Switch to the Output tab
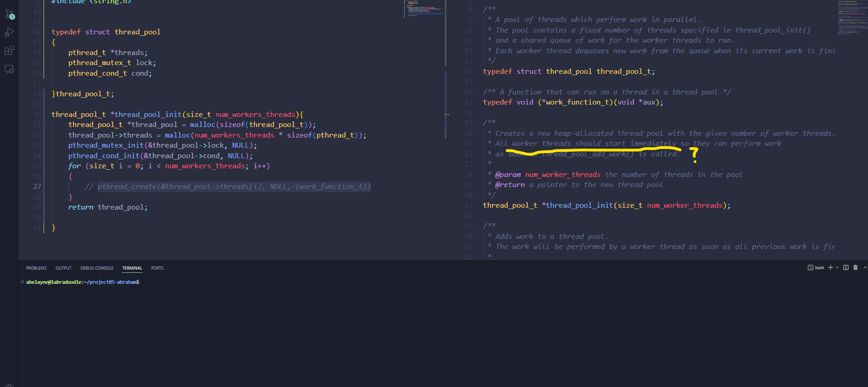Viewport: 868px width, 387px height. (x=63, y=268)
